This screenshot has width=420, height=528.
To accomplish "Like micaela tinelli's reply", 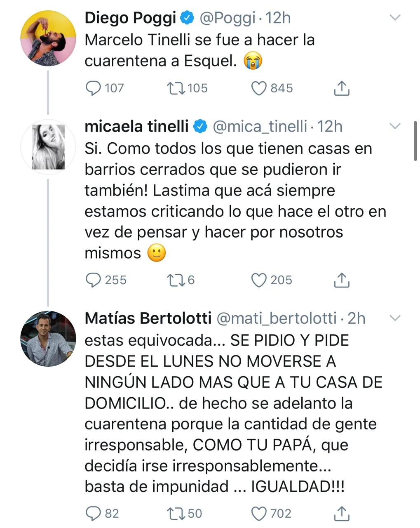I will 259,280.
